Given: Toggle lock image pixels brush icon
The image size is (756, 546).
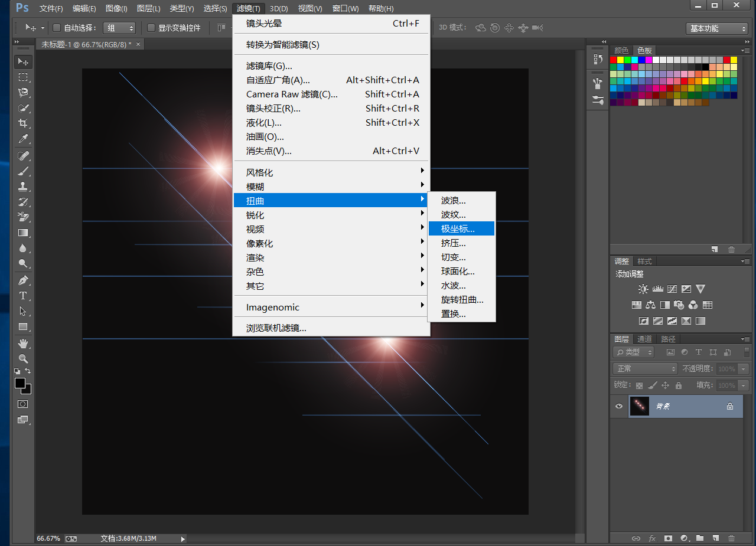Looking at the screenshot, I should click(x=652, y=385).
